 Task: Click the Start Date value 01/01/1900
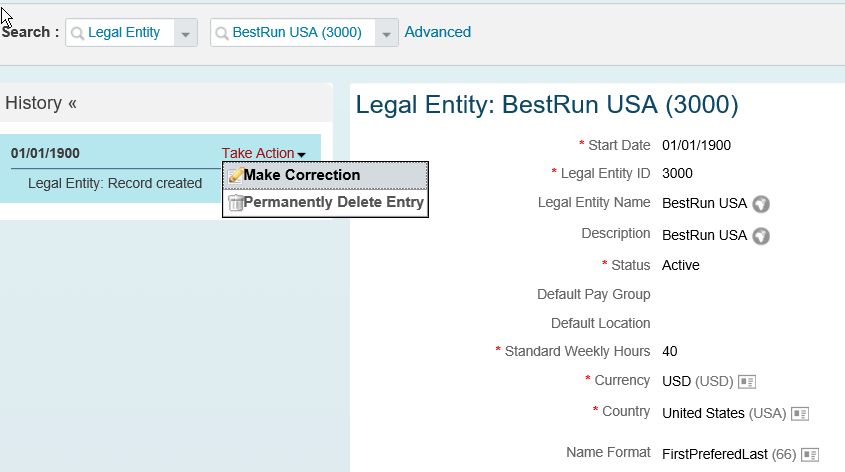click(696, 145)
